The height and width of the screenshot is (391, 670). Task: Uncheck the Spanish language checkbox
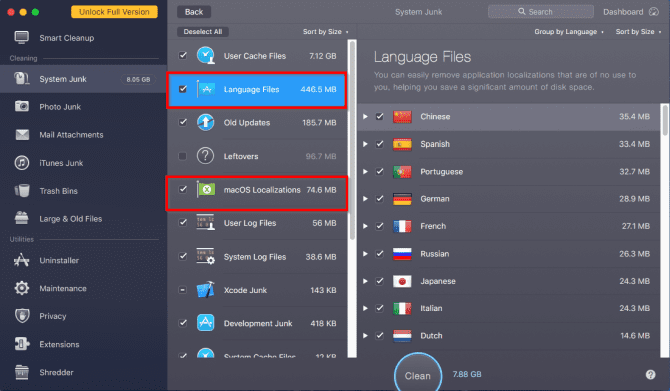(379, 144)
